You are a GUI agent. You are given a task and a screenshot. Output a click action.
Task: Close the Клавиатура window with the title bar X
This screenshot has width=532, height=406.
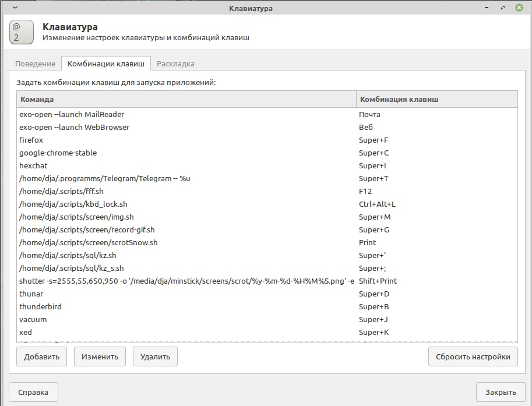519,8
